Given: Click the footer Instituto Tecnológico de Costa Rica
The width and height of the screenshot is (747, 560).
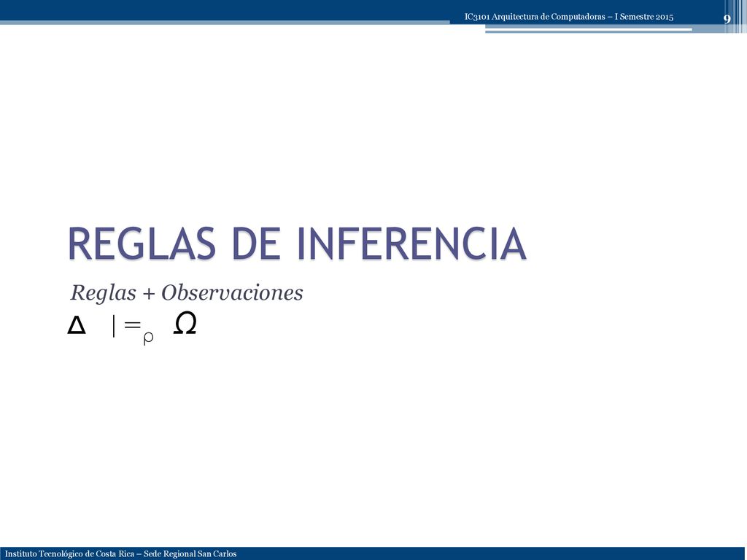Looking at the screenshot, I should [x=70, y=554].
